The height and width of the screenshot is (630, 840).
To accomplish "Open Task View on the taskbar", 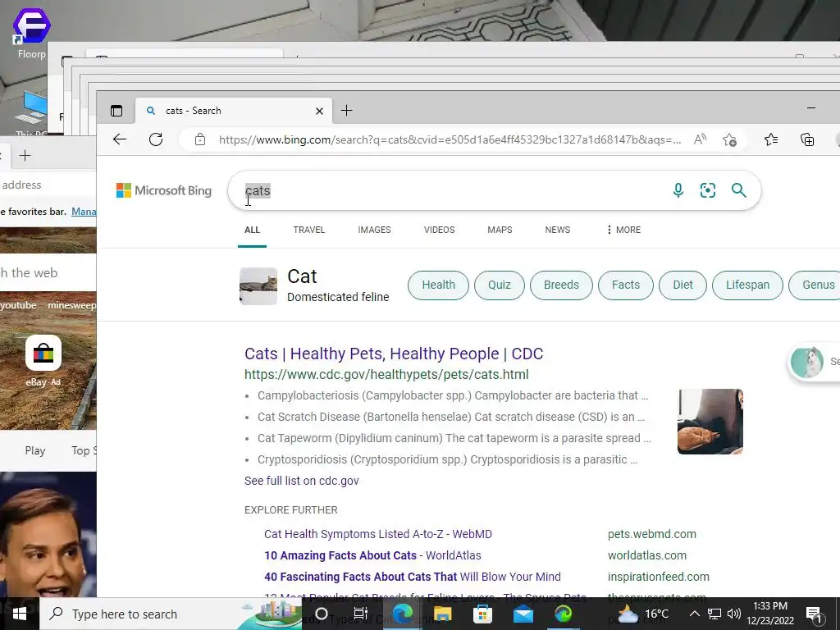I will coord(361,614).
